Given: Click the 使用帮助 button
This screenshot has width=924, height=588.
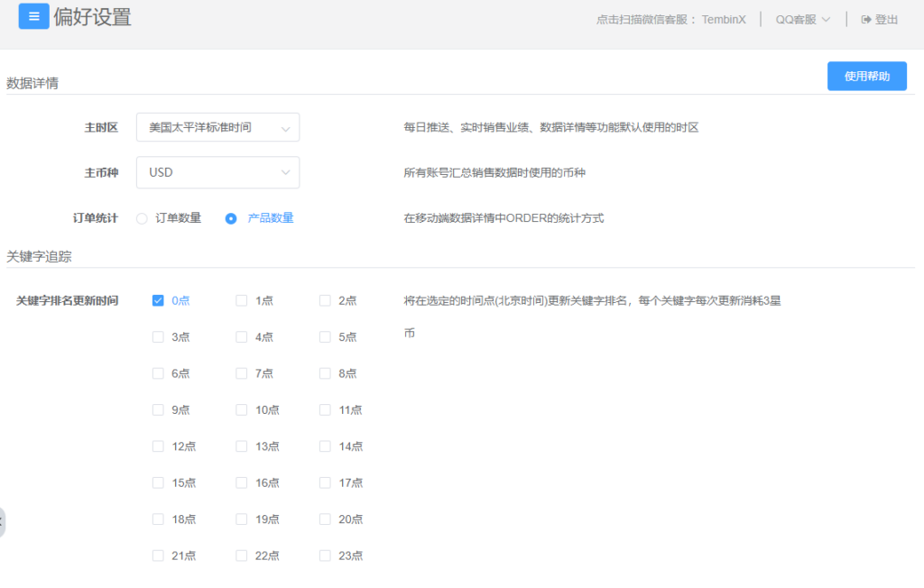Looking at the screenshot, I should 867,76.
